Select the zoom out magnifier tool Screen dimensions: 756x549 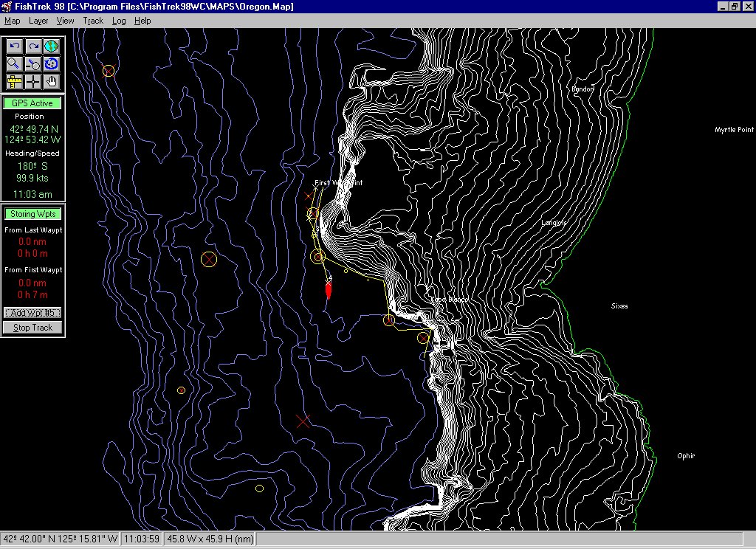(x=32, y=64)
